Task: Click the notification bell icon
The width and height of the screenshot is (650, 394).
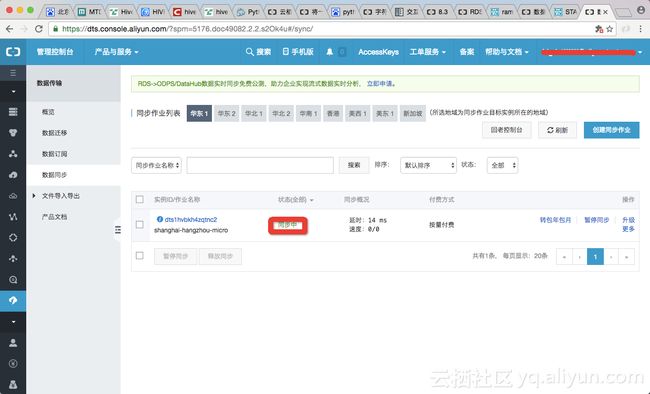Action: [x=330, y=52]
